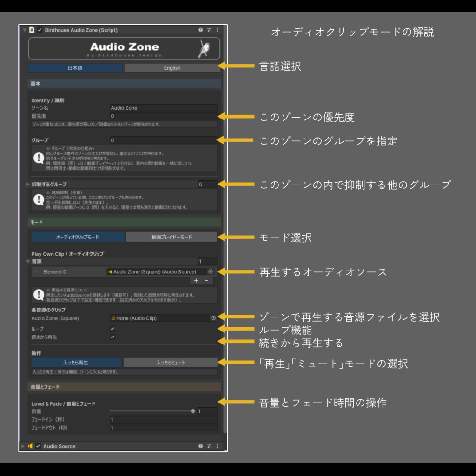The image size is (476, 476).
Task: Collapse the Birdhouse Audio Zone component
Action: click(x=25, y=30)
